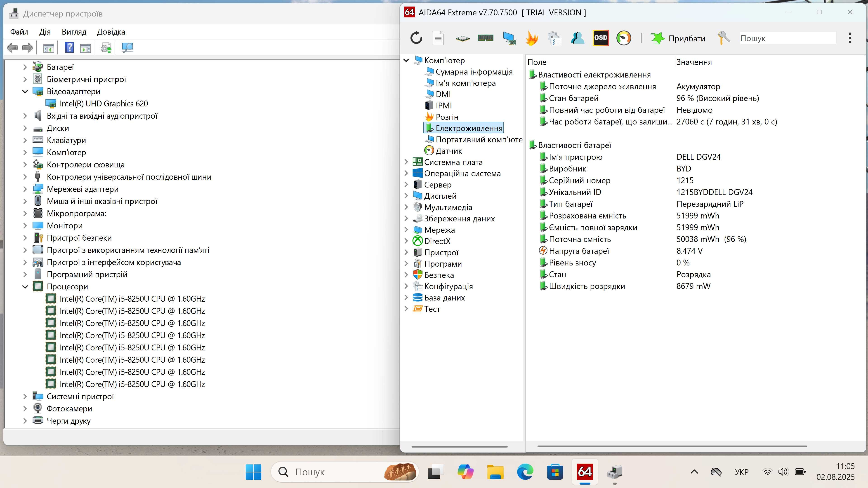Open Microsoft Edge from taskbar
Viewport: 868px width, 488px height.
coord(525,472)
